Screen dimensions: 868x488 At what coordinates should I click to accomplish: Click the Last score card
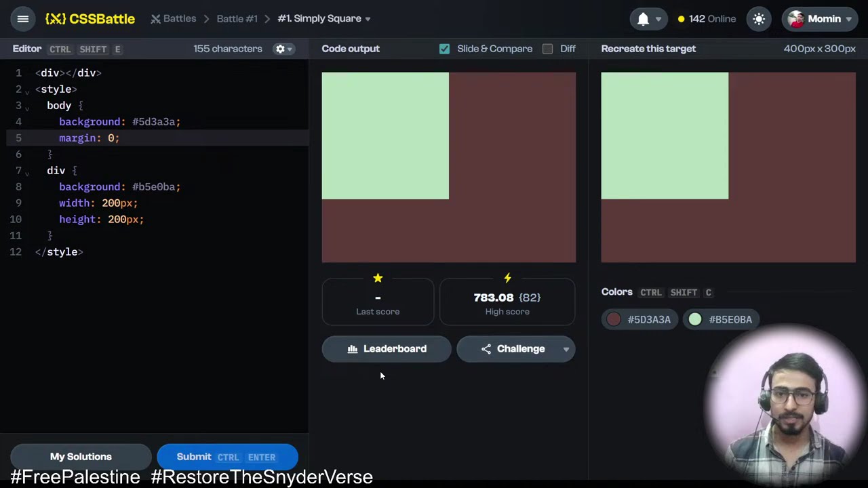pyautogui.click(x=378, y=302)
